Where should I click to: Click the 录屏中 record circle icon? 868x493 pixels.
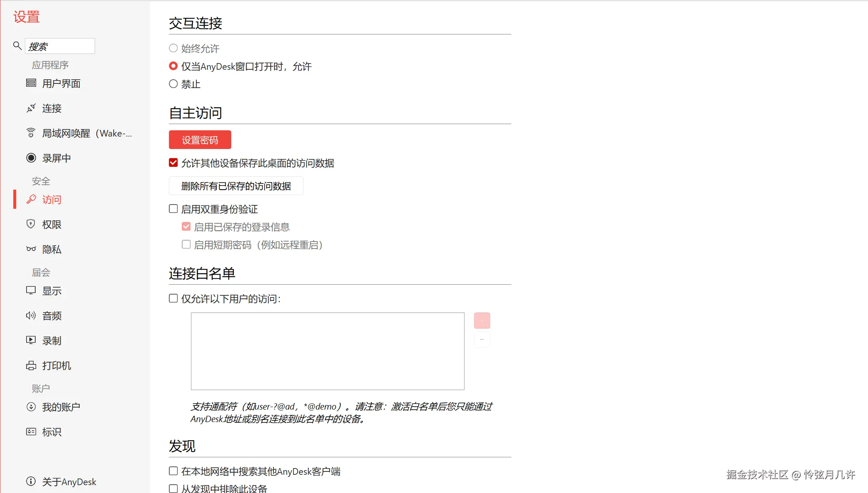pos(31,158)
